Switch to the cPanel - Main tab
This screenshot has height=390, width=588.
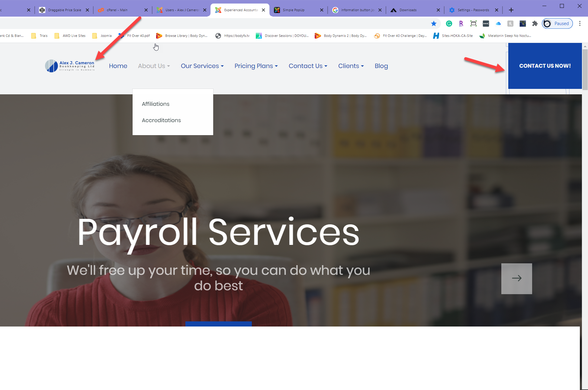click(x=117, y=10)
